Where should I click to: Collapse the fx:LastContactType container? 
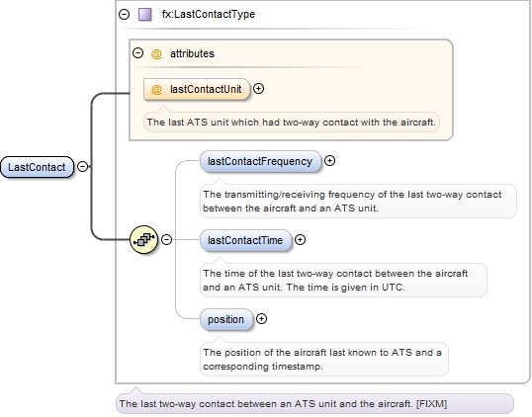125,14
